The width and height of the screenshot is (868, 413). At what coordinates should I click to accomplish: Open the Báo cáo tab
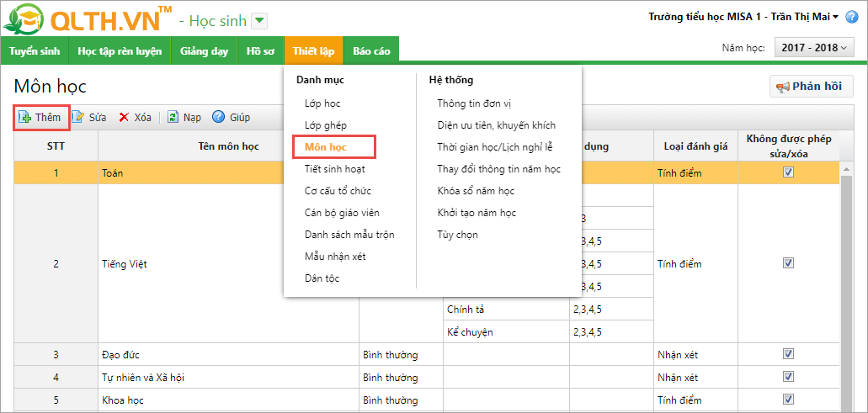click(x=371, y=51)
